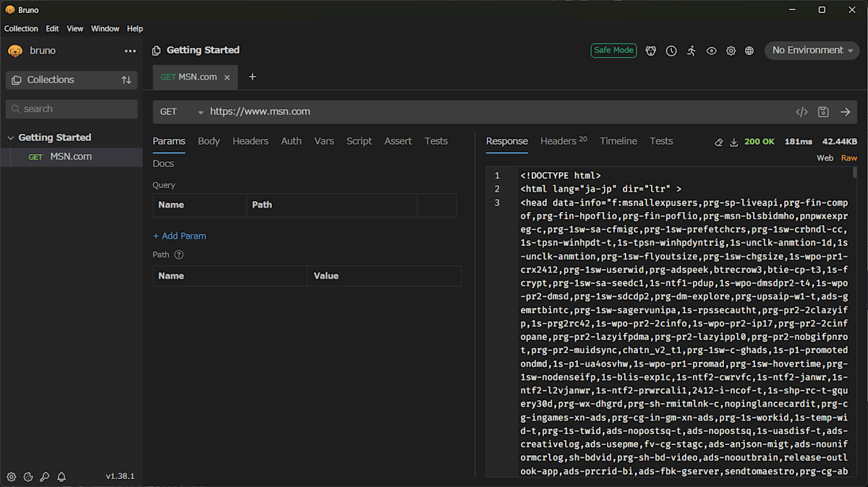Click the Bruno dog logo in sidebar

coord(15,51)
